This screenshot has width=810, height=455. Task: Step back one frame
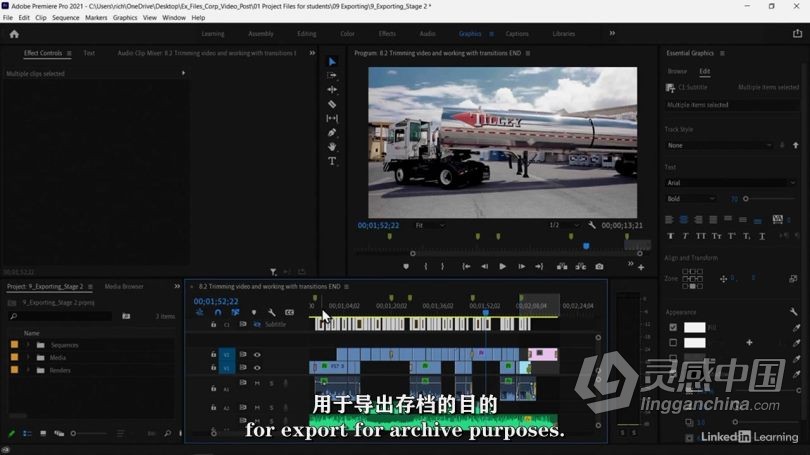(x=485, y=266)
